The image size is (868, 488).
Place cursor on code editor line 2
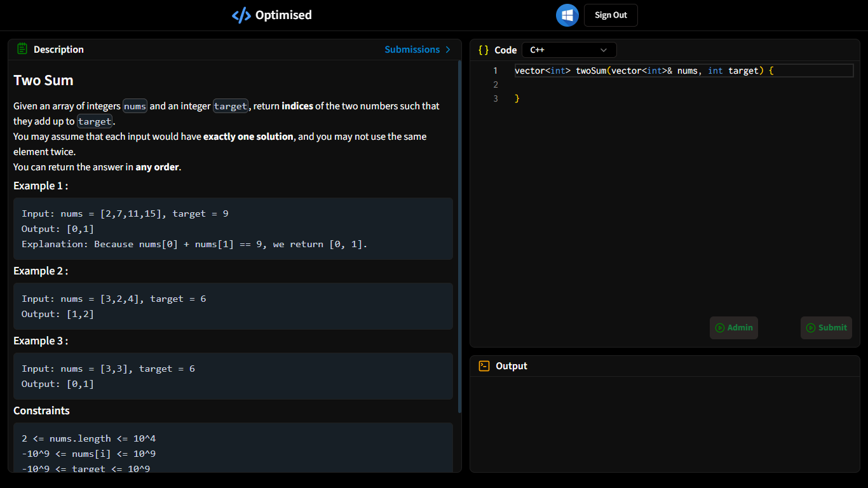(x=684, y=85)
